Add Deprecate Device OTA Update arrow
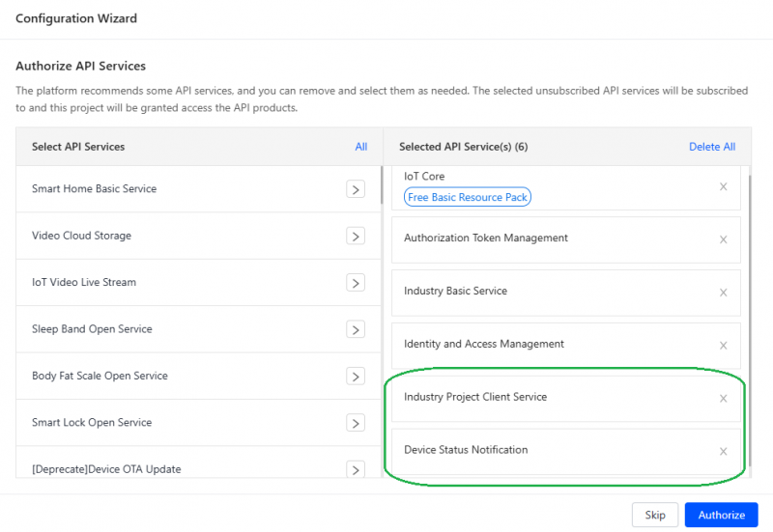Viewport: 773px width, 532px height. click(356, 469)
